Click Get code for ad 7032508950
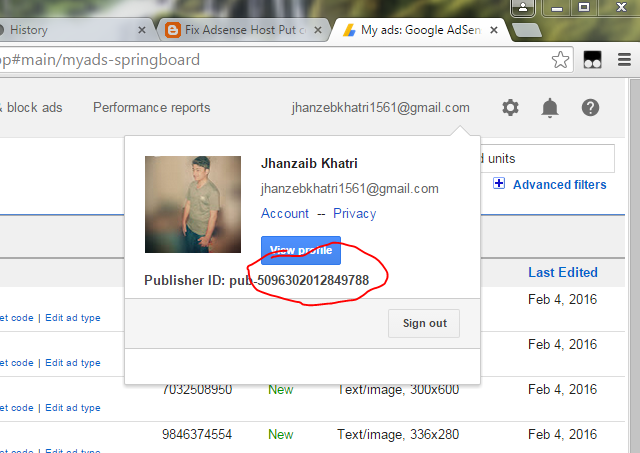Screen dimensions: 640x453 pyautogui.click(x=17, y=407)
